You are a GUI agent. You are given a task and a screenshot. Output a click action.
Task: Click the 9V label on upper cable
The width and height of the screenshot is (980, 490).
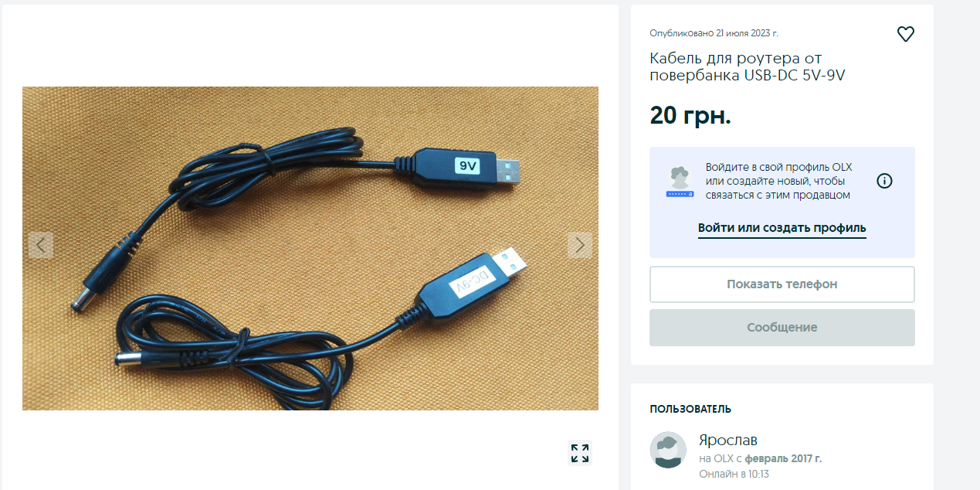point(468,165)
